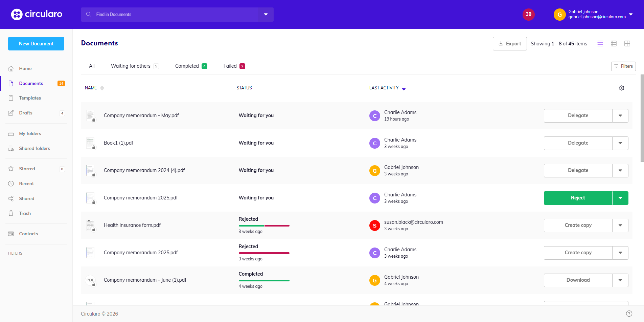Expand Download button dropdown arrow
The width and height of the screenshot is (644, 322).
[x=620, y=280]
